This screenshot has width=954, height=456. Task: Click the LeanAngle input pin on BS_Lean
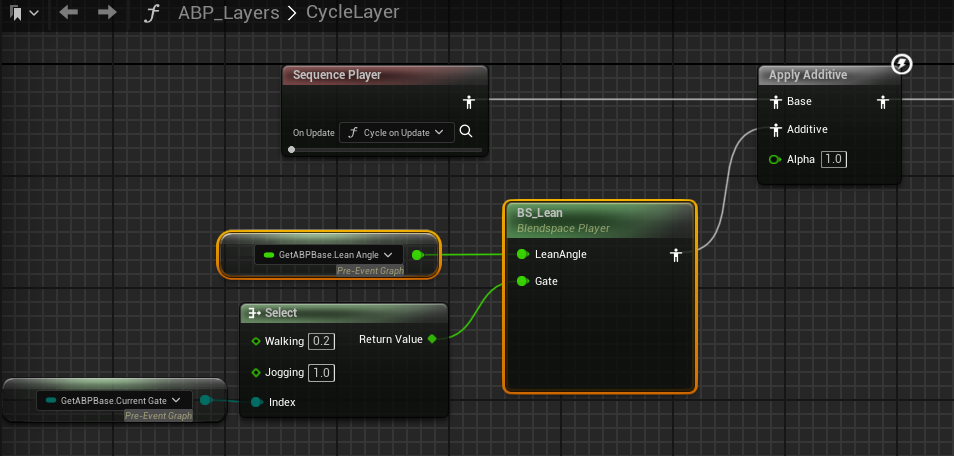point(523,254)
